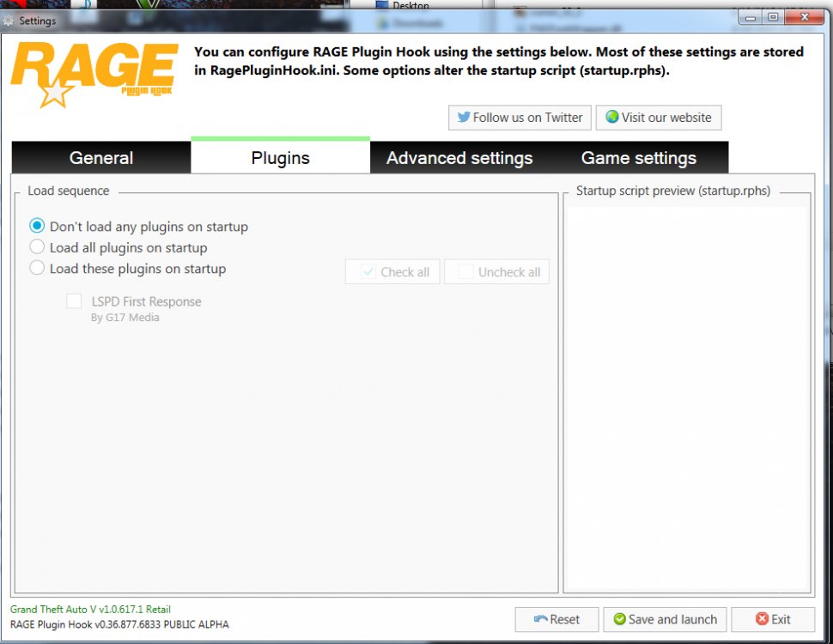833x644 pixels.
Task: Click "RAGE Plugin Hook v0.36.877.6833 PUBLIC ALPHA" text
Action: click(119, 624)
